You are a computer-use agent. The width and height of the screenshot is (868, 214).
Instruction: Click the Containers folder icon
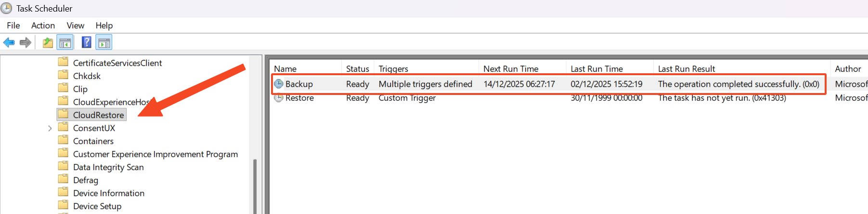coord(63,140)
